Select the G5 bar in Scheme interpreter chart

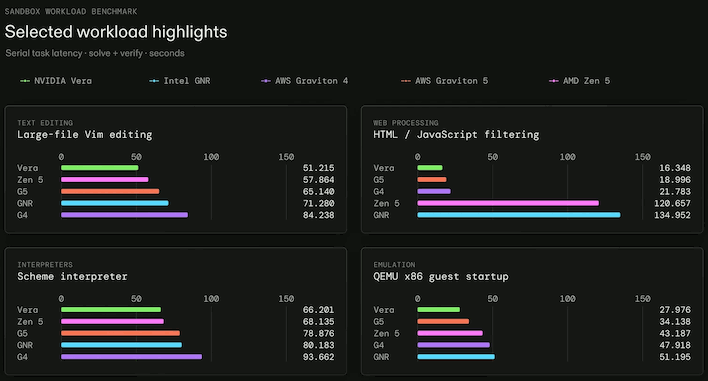click(x=121, y=333)
